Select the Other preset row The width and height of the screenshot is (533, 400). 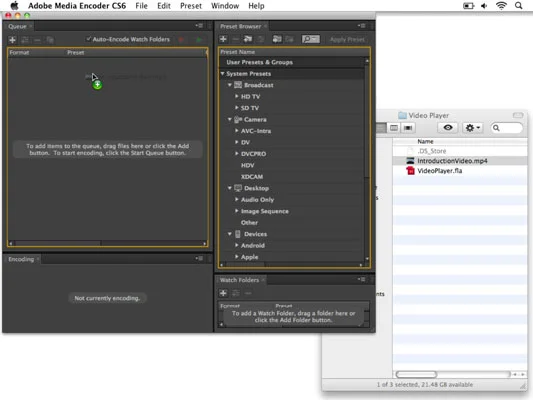(x=292, y=223)
